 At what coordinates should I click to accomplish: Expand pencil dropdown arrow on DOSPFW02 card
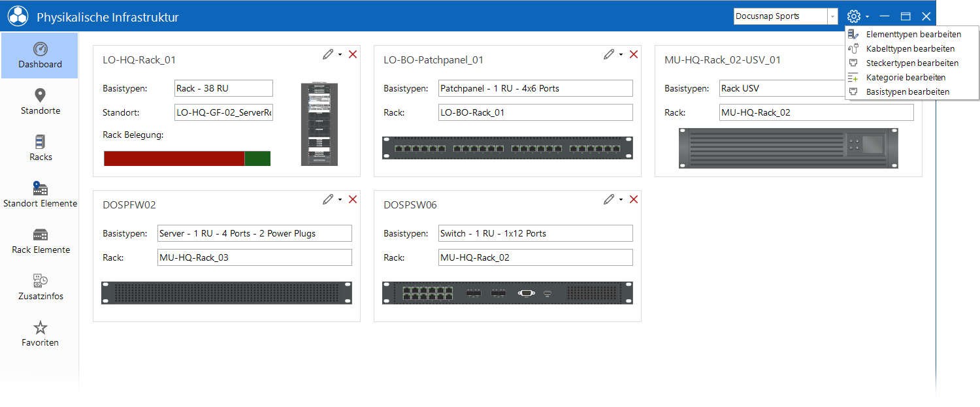340,200
